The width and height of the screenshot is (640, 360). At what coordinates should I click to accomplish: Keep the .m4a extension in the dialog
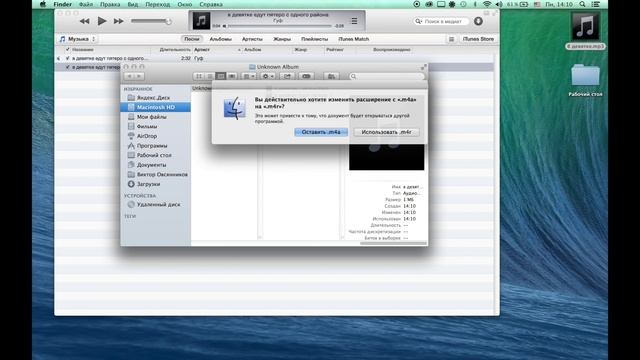pyautogui.click(x=321, y=132)
